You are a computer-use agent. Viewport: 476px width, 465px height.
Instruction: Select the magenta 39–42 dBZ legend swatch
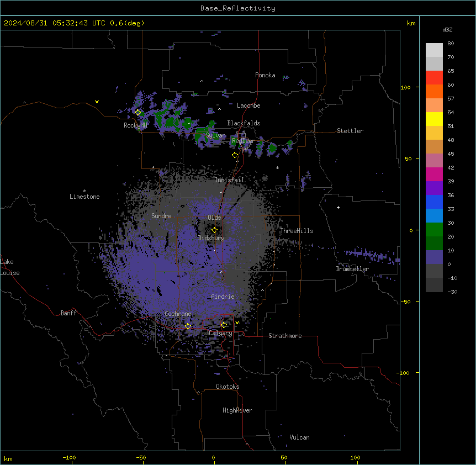(434, 174)
